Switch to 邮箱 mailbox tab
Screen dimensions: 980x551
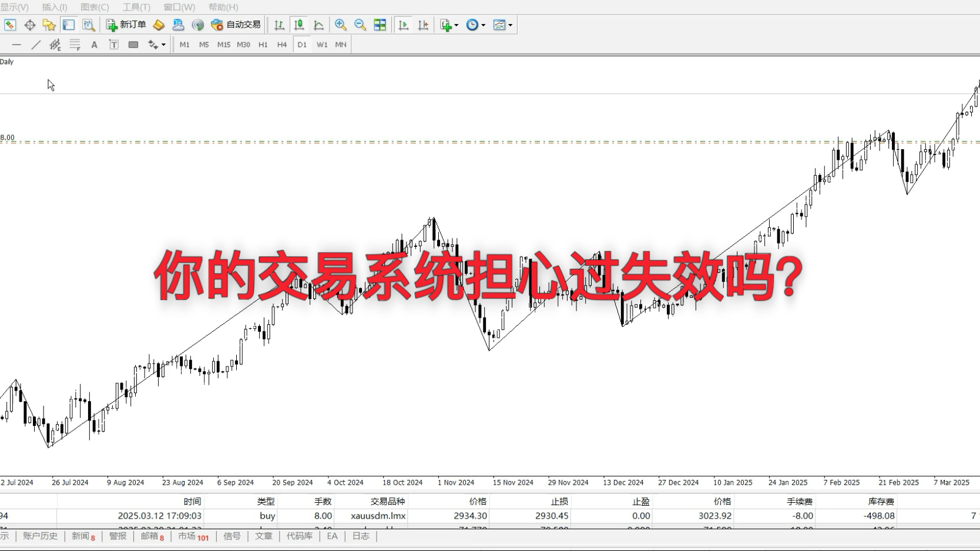point(152,536)
